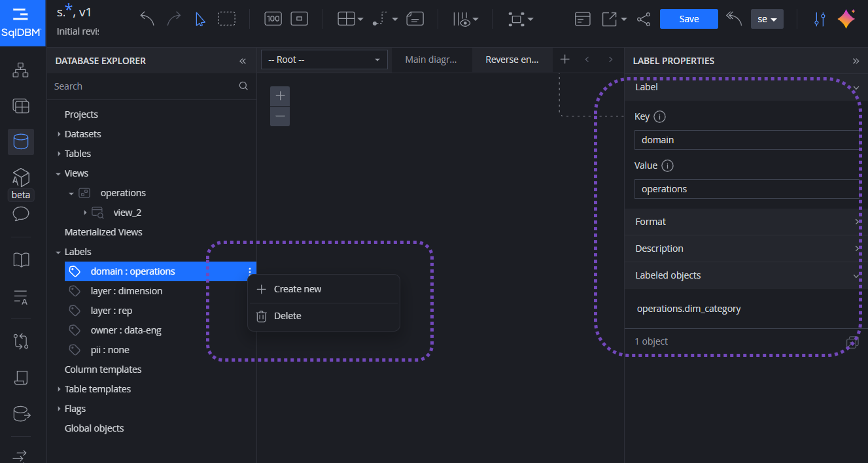Switch to the Main diagram tab
The height and width of the screenshot is (463, 868).
[430, 60]
